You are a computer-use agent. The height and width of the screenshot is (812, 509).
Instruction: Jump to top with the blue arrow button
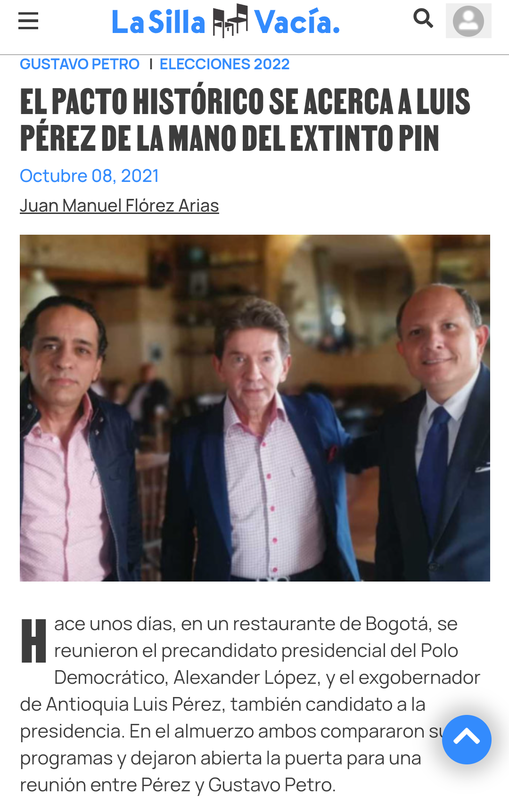[467, 739]
